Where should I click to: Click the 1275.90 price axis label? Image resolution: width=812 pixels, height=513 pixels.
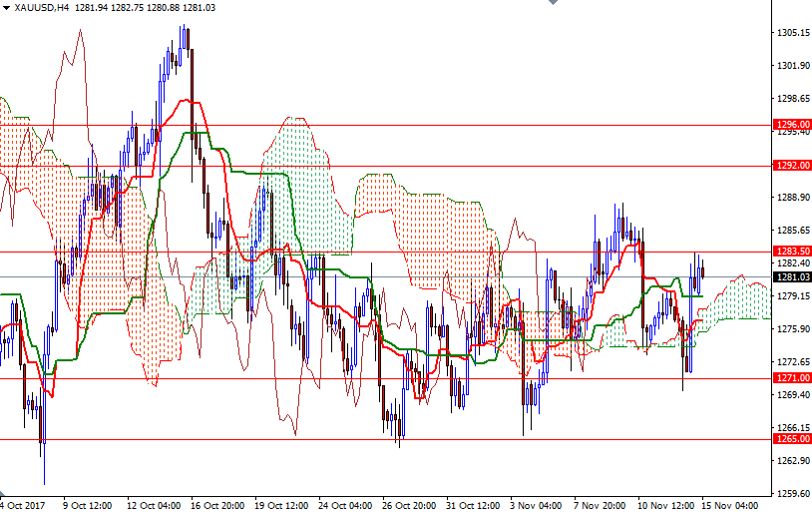792,329
